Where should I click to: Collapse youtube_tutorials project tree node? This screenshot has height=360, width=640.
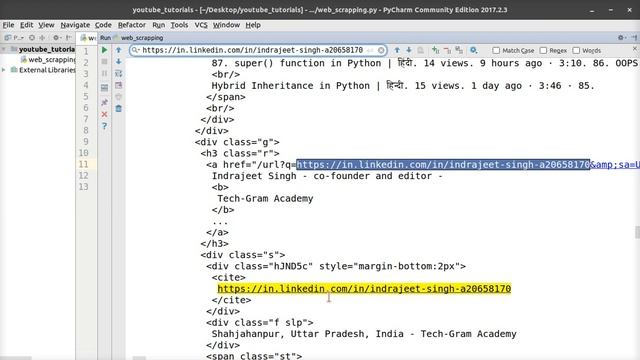pyautogui.click(x=4, y=49)
